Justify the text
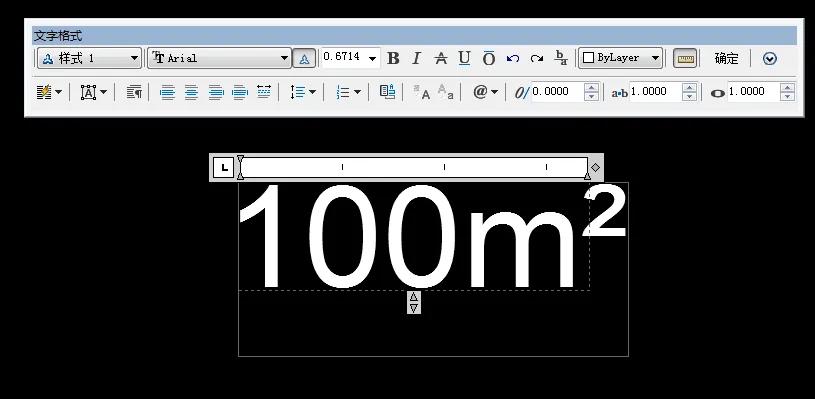The image size is (815, 399). 240,92
